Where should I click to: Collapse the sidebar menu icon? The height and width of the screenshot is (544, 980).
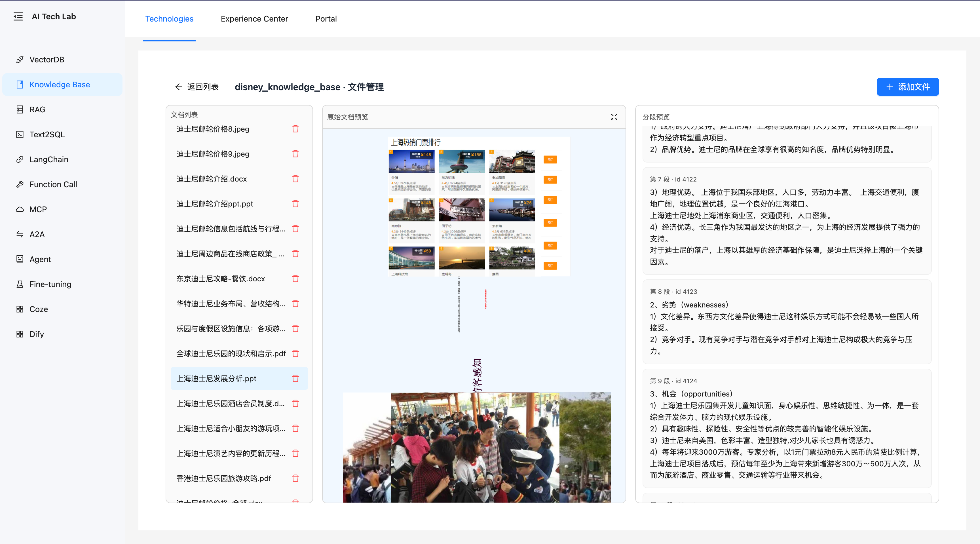[18, 16]
